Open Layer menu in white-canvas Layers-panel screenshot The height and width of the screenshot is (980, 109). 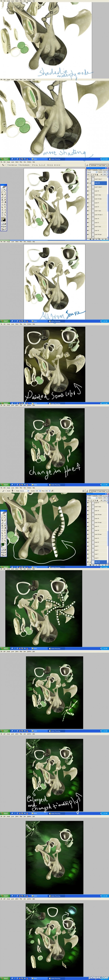click(13, 162)
